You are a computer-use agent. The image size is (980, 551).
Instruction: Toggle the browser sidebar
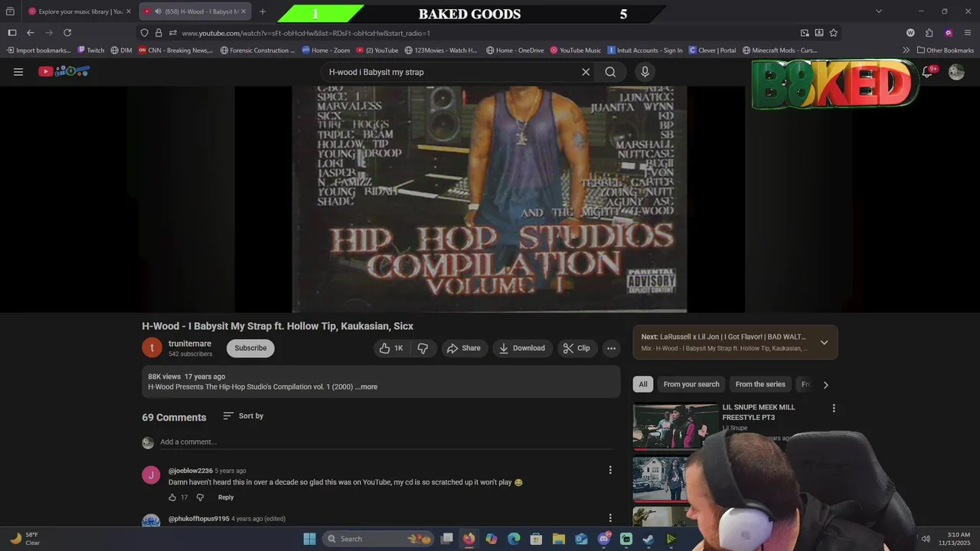[12, 33]
